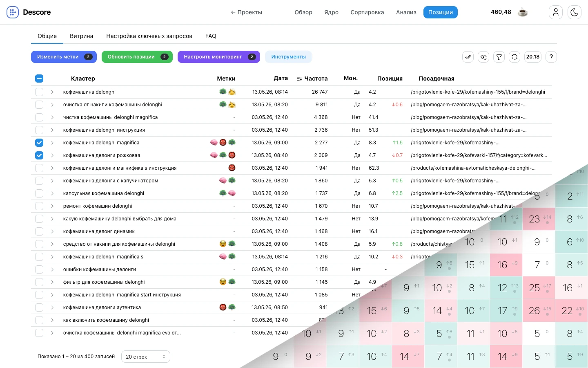588x368 pixels.
Task: Click red ogre label in кофемашина делонги аутентика row
Action: (223, 307)
